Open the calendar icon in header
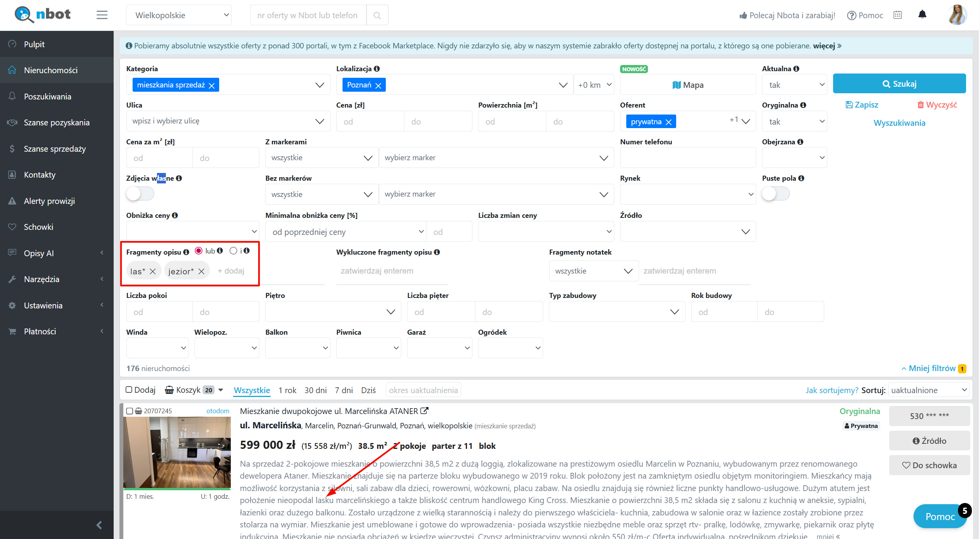Image resolution: width=980 pixels, height=539 pixels. 898,15
